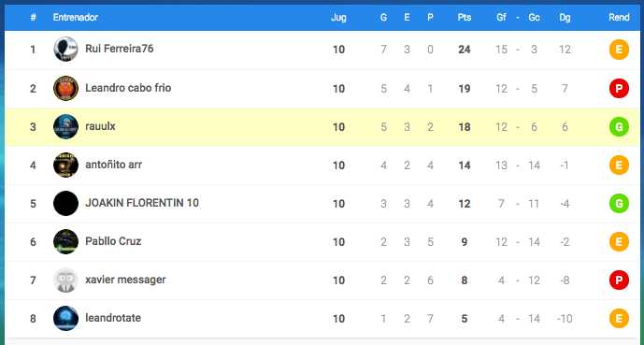Screen dimensions: 644x345
Task: Click orange E form badge for Rui Ferreira76
Action: 619,50
